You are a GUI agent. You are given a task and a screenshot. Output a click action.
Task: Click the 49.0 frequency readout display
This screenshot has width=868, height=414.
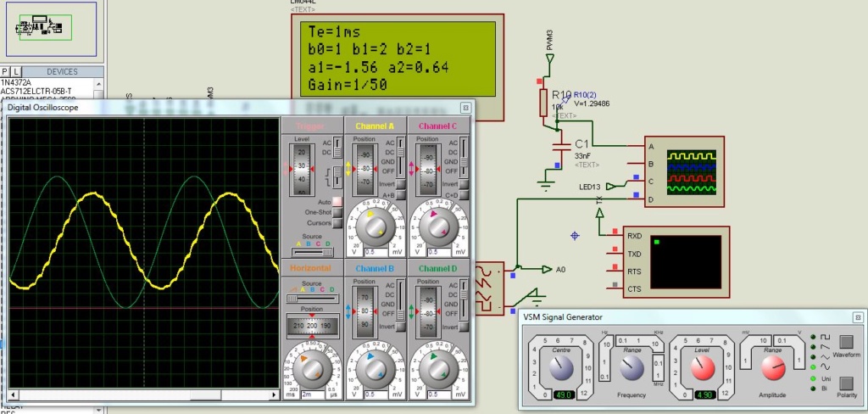pyautogui.click(x=564, y=395)
